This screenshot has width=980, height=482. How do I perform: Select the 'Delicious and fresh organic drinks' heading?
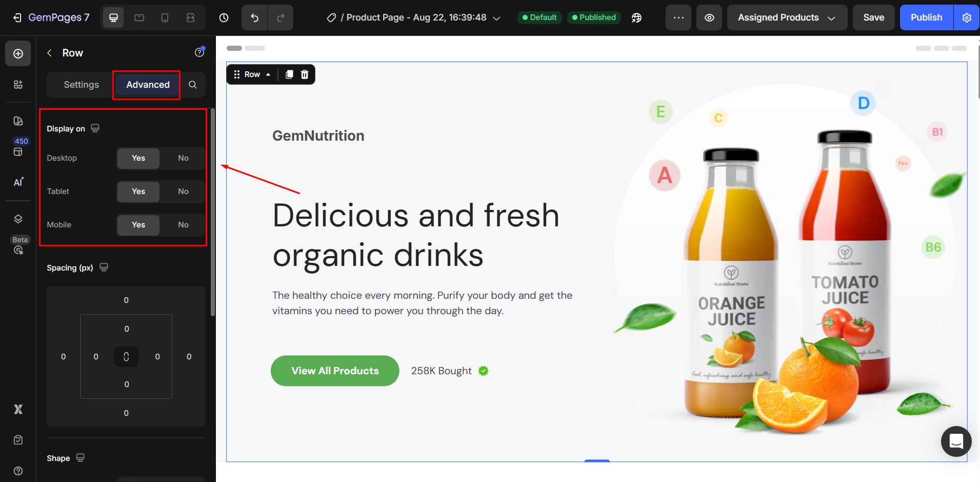(416, 235)
